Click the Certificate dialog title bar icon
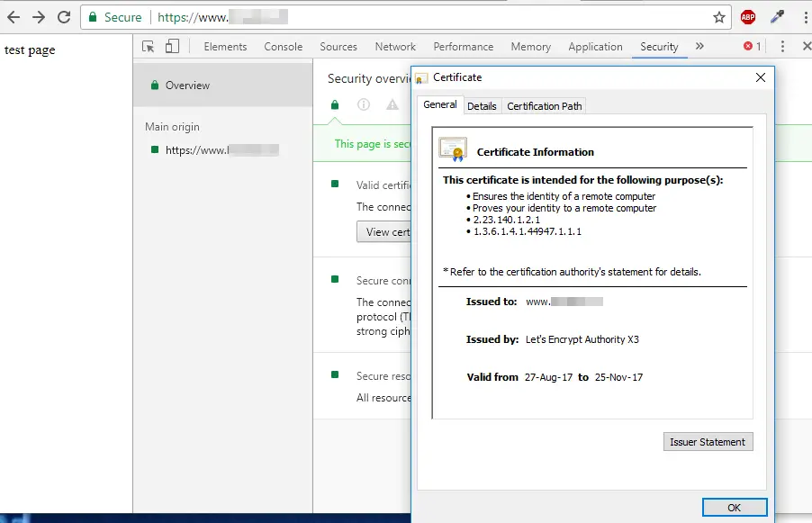The image size is (812, 523). coord(421,77)
